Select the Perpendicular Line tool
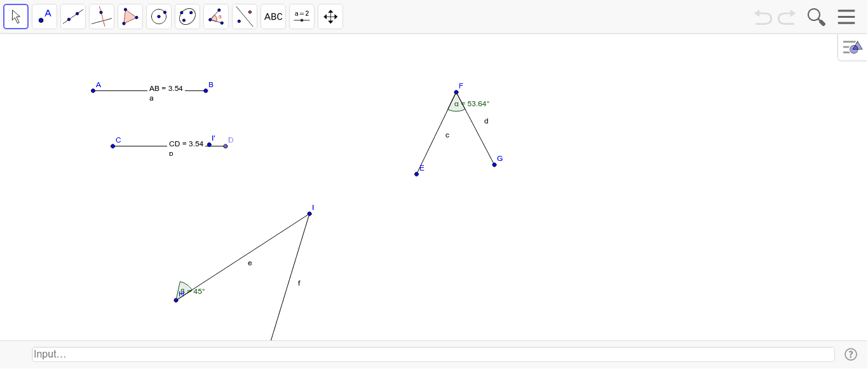 coord(102,16)
